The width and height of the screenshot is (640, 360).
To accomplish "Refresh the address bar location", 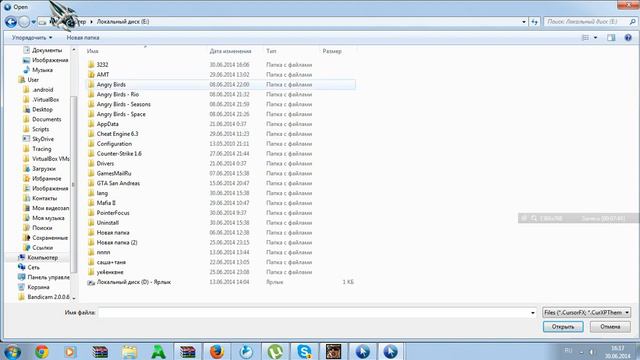I will 534,22.
